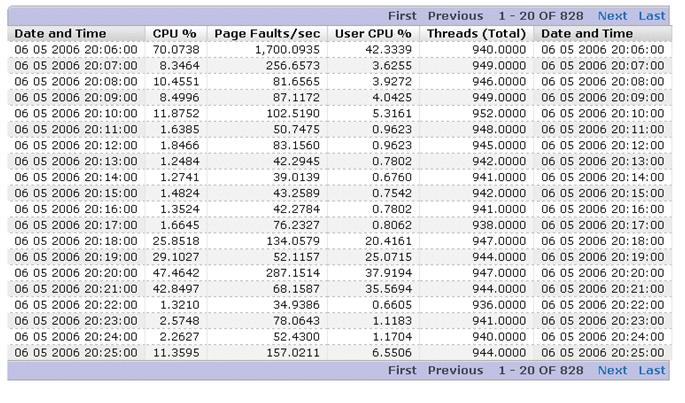
Task: Select CPU value 70.0738
Action: tap(176, 50)
